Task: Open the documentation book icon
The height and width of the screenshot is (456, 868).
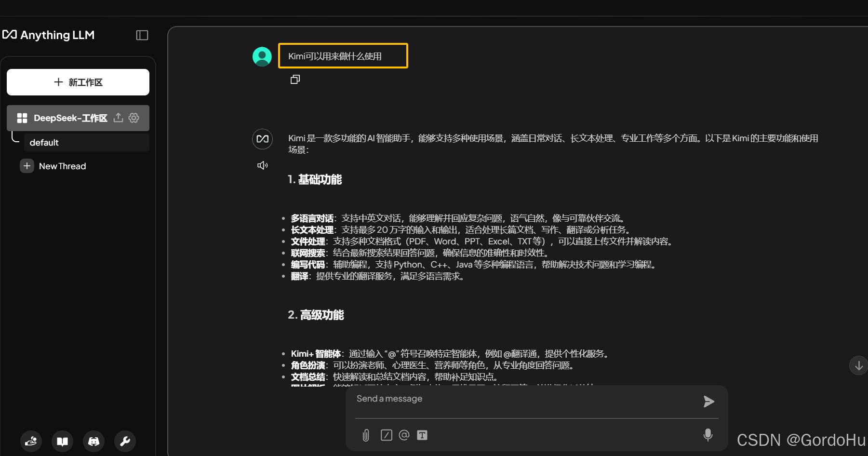Action: 63,441
